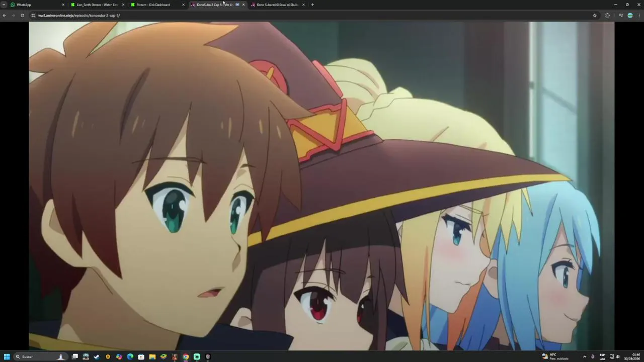Launch Steam from the taskbar
The width and height of the screenshot is (644, 362).
click(x=97, y=356)
